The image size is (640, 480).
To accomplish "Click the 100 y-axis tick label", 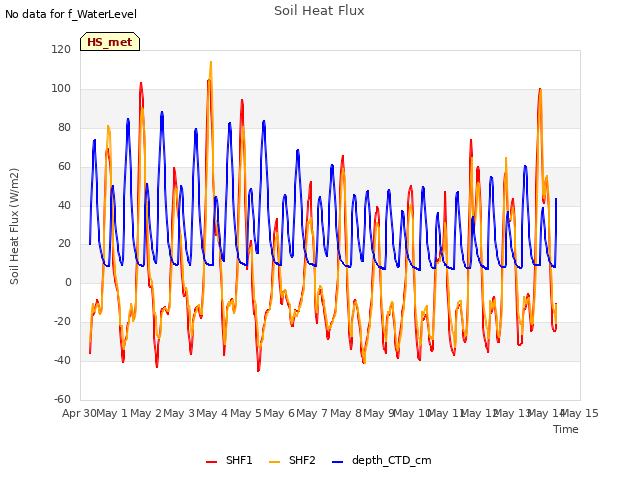I will click(x=61, y=89).
